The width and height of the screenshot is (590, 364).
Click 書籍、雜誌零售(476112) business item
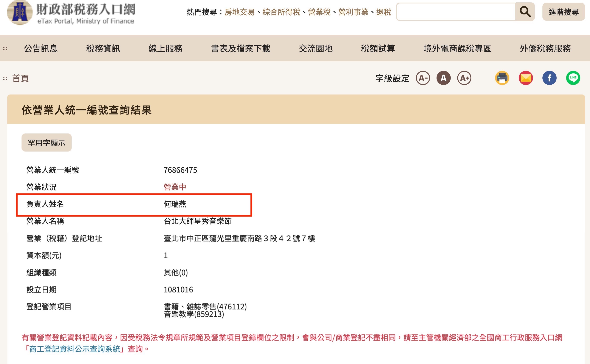(205, 306)
